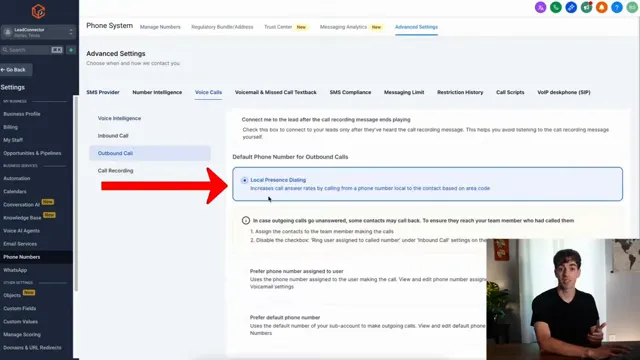Screen dimensions: 640x360
Task: Open the Manage Numbers tab
Action: tap(160, 27)
